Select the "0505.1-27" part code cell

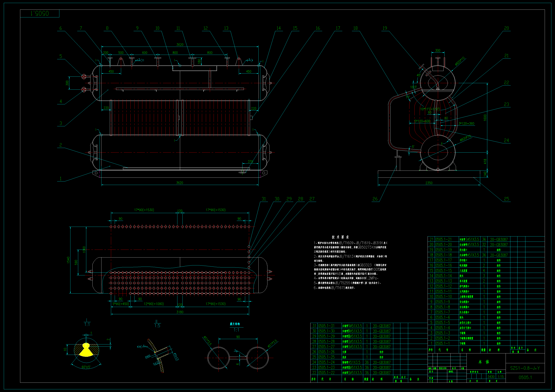(326, 347)
